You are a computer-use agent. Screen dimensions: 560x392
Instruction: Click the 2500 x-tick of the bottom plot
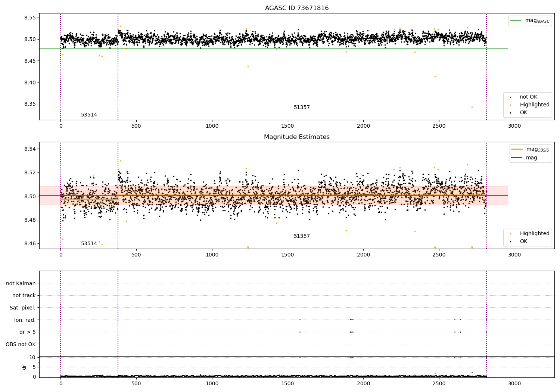[439, 384]
